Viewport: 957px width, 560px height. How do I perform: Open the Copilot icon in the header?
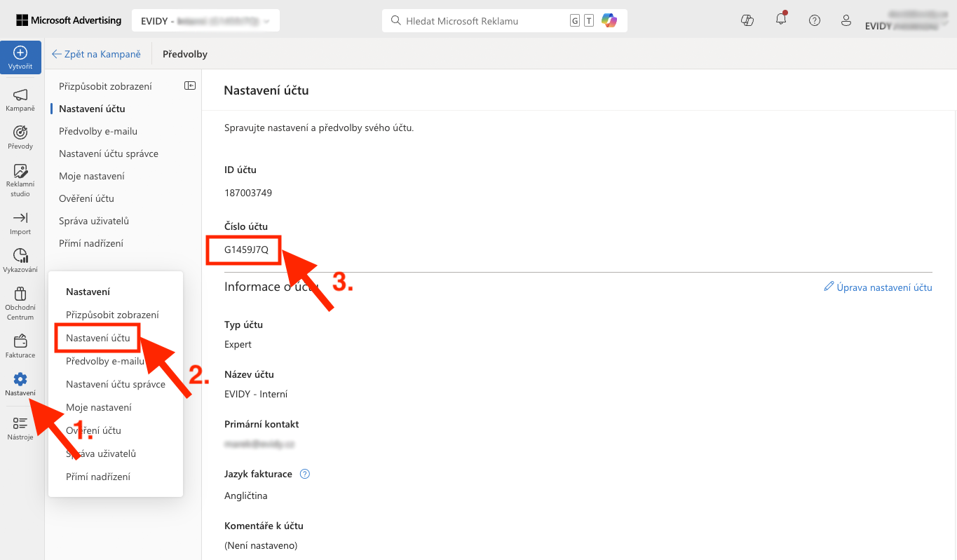[x=747, y=20]
